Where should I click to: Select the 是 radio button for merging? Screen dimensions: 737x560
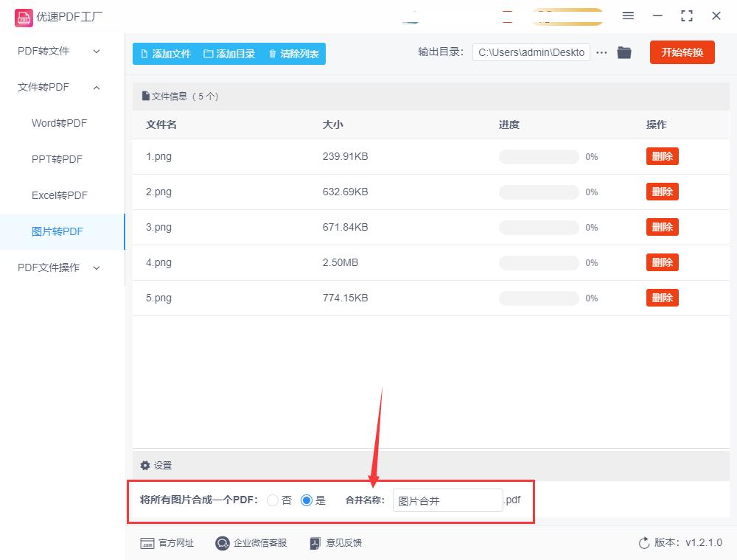click(306, 500)
